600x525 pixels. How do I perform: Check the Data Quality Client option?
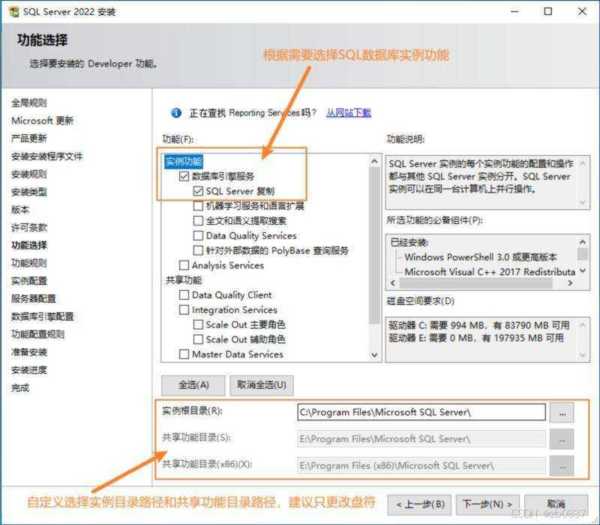click(x=184, y=295)
